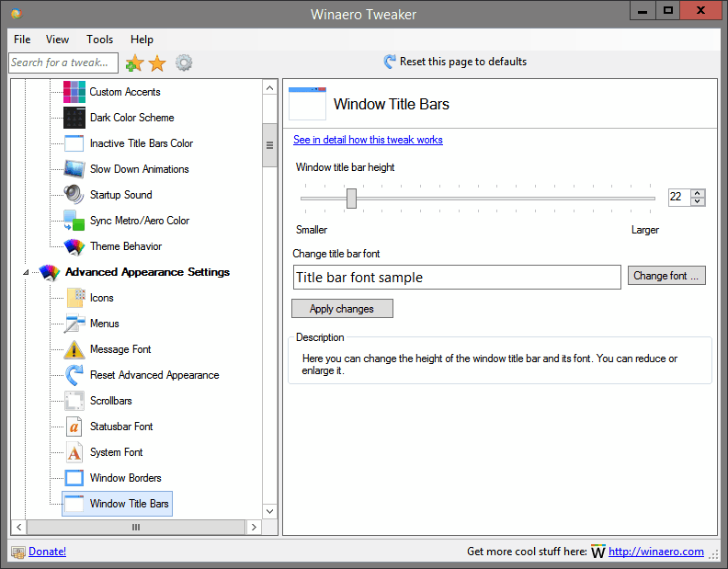Open bookmarks with the gold star icon
Viewport: 728px width, 569px height.
pos(157,63)
